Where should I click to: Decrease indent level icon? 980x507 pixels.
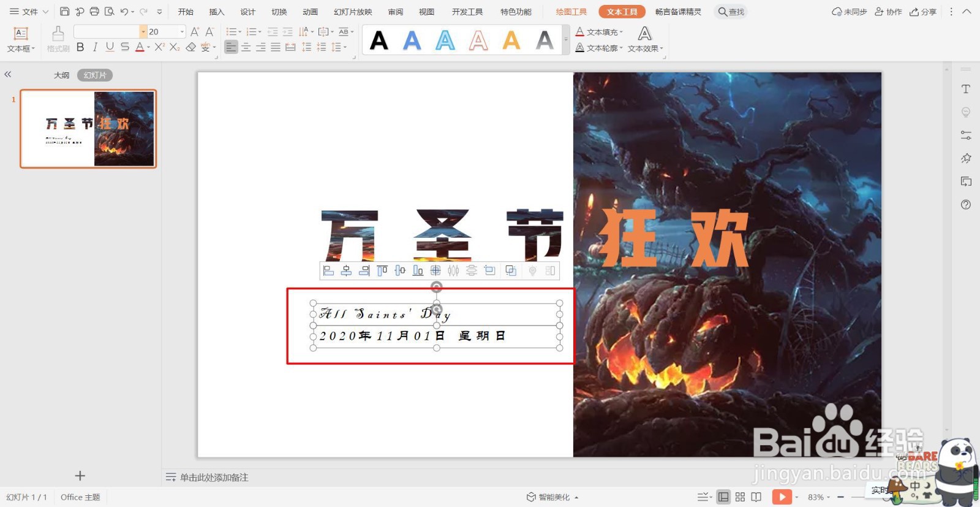click(x=273, y=32)
